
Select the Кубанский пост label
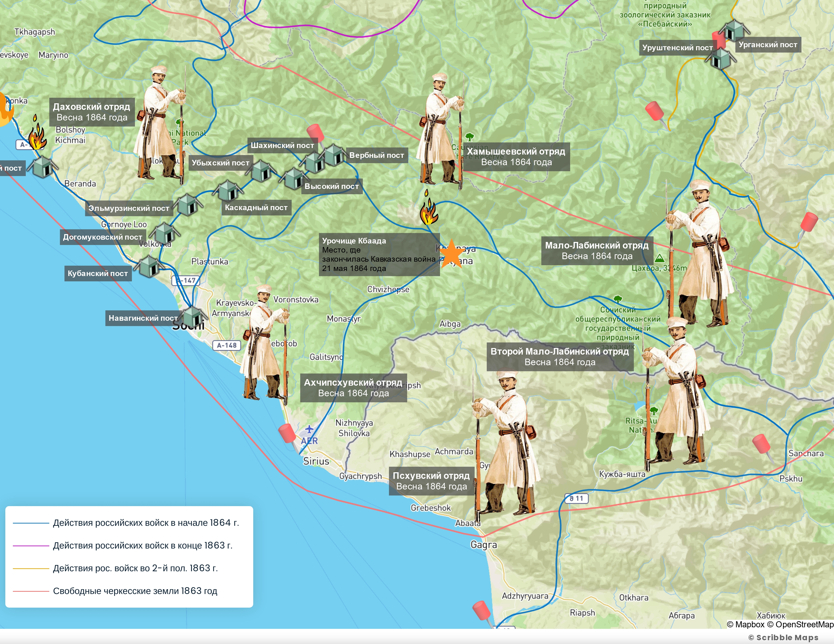(x=98, y=274)
